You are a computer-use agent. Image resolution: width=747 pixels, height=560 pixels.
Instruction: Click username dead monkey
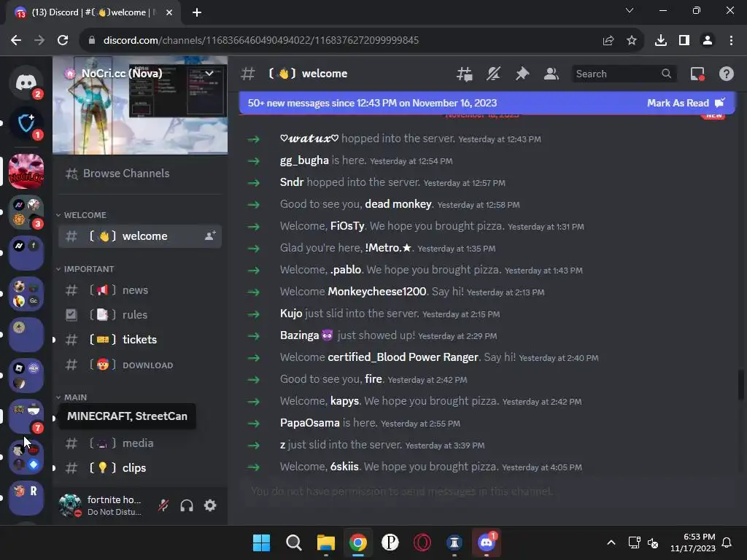[398, 204]
